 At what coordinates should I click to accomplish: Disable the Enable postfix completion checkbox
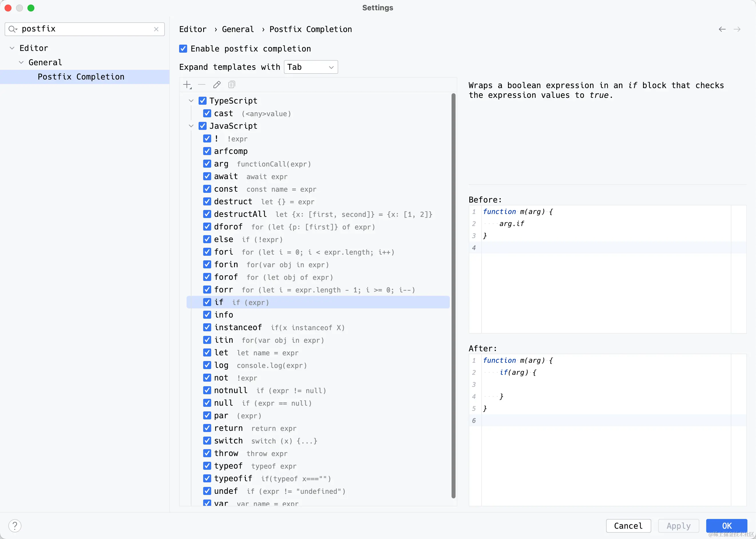point(183,49)
